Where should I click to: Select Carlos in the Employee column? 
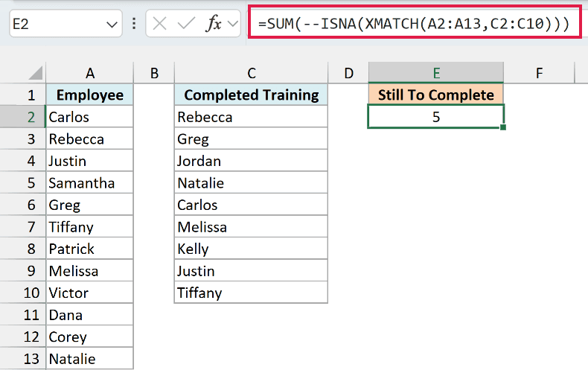tap(89, 117)
